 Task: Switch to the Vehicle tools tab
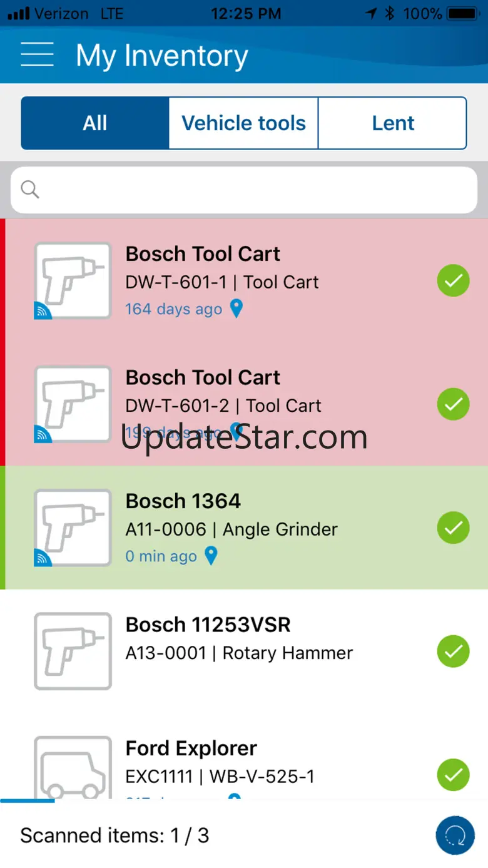tap(243, 123)
